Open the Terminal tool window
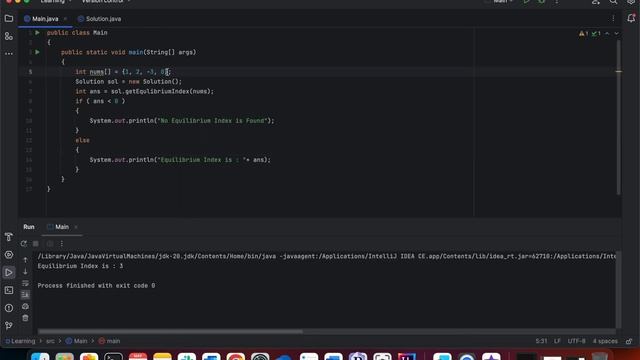 9,290
